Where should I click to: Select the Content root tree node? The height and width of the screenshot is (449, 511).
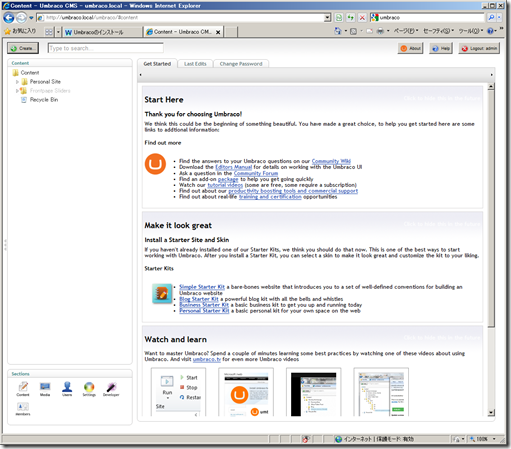(x=30, y=73)
